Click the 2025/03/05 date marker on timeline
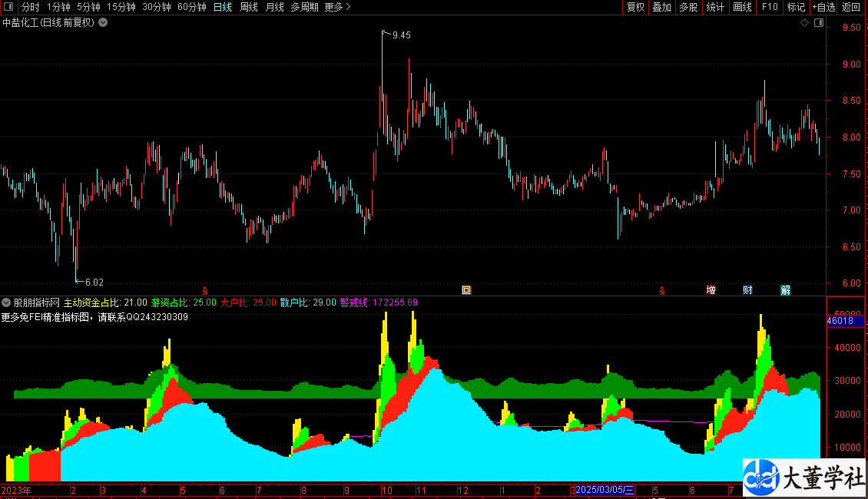The height and width of the screenshot is (499, 868). click(x=605, y=490)
